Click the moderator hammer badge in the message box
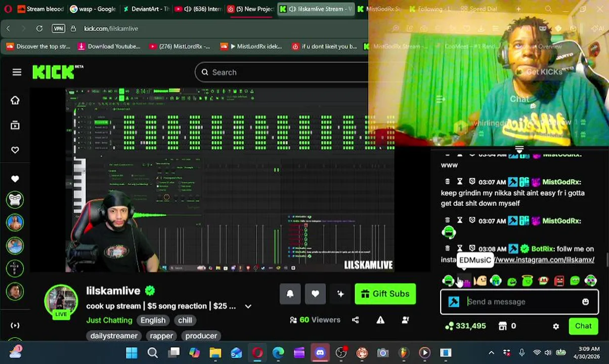The height and width of the screenshot is (364, 609). [454, 302]
